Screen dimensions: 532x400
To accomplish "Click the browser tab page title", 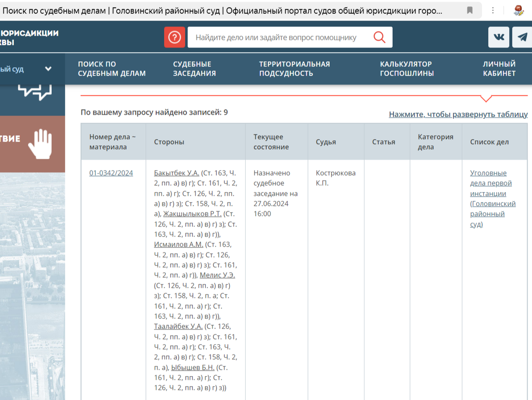I will (222, 10).
